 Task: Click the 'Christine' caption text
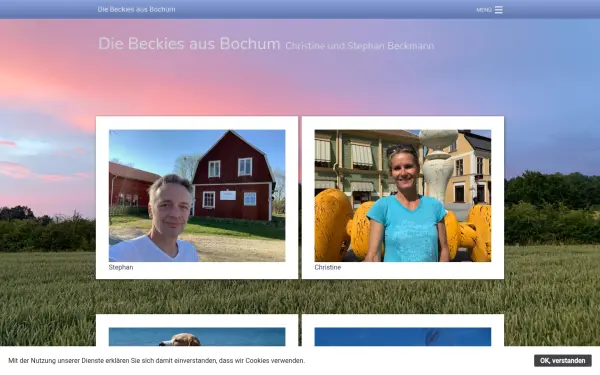tap(328, 267)
